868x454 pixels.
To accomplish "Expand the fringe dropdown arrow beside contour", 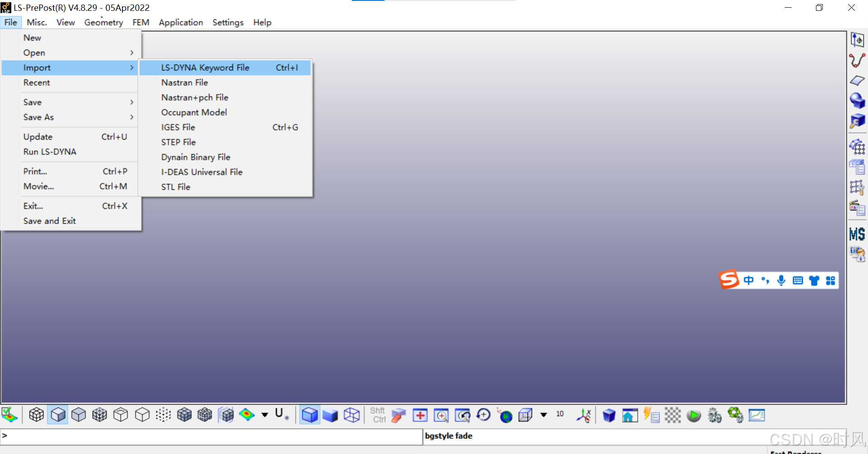I will coord(265,415).
